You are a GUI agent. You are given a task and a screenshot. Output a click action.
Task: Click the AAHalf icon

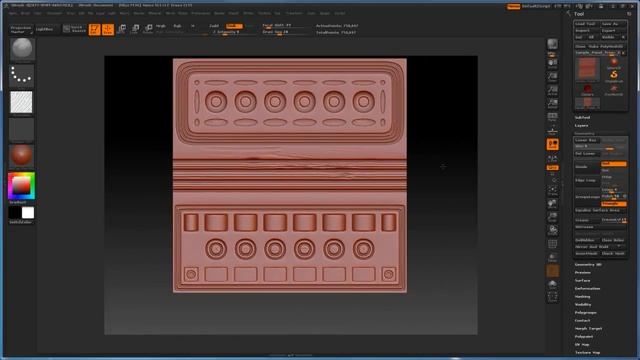553,104
